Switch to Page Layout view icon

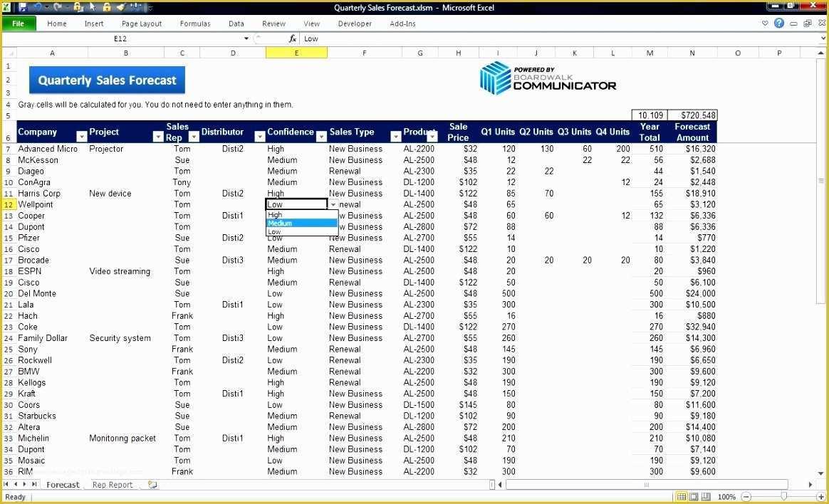tap(694, 497)
